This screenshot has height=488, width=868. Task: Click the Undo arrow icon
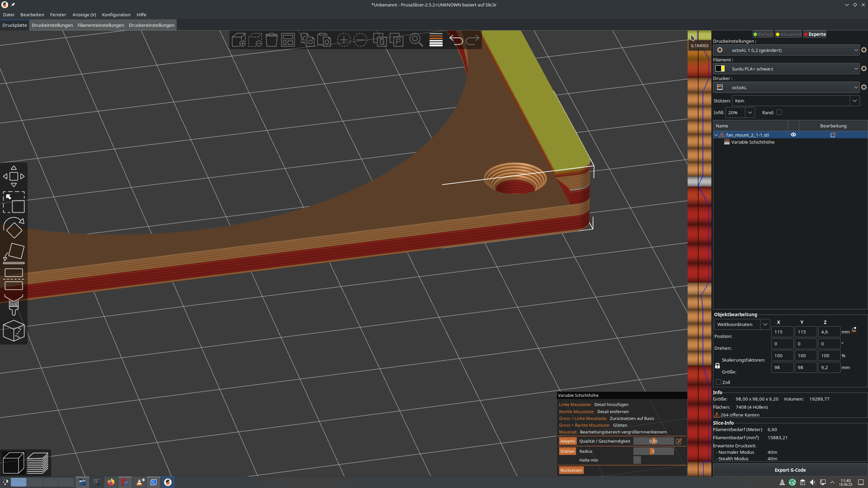(x=456, y=40)
